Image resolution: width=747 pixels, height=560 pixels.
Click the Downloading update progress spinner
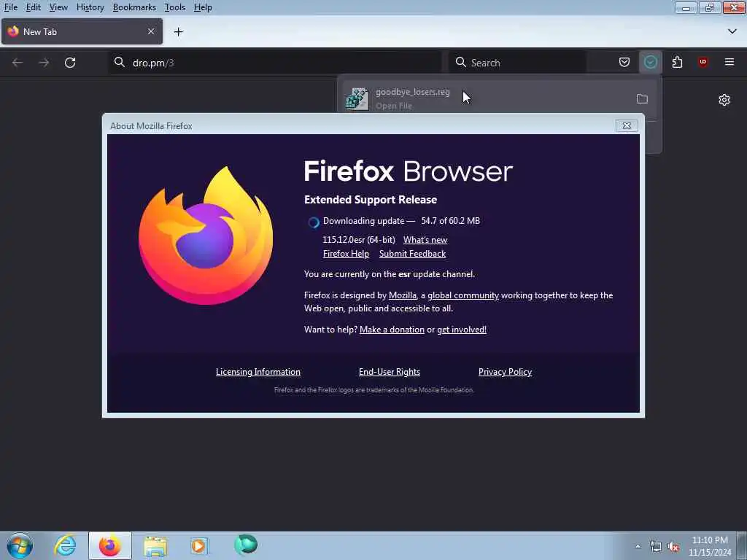point(314,222)
